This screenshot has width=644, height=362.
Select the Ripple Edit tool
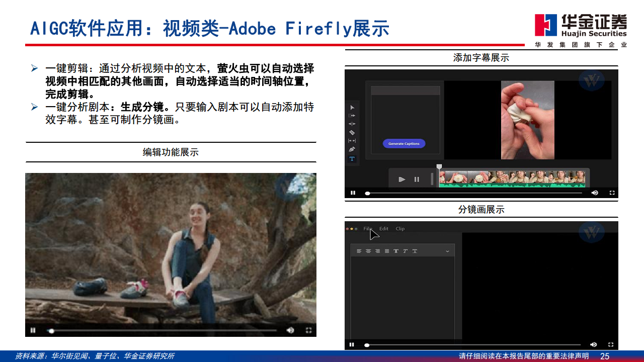click(x=352, y=124)
